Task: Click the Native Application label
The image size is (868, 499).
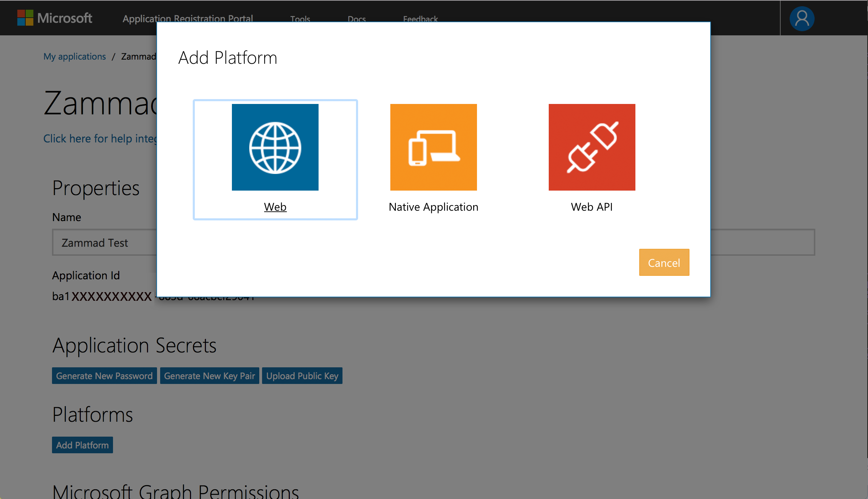Action: pos(433,207)
